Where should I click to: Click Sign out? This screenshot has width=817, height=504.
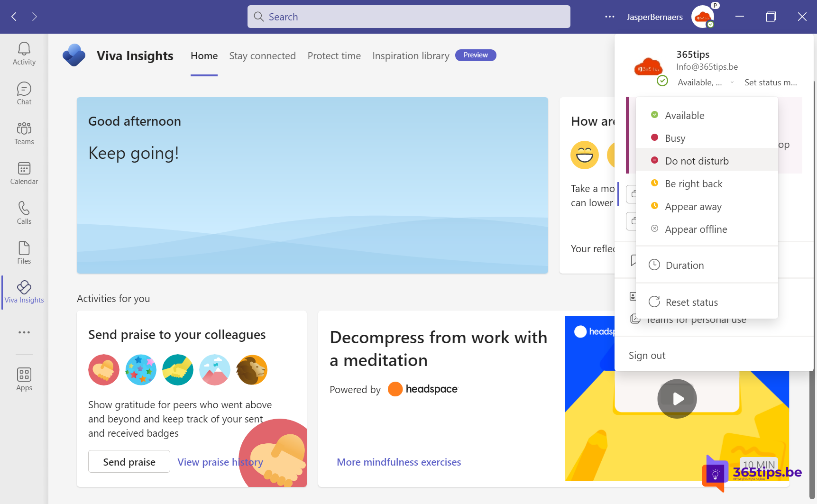point(647,355)
